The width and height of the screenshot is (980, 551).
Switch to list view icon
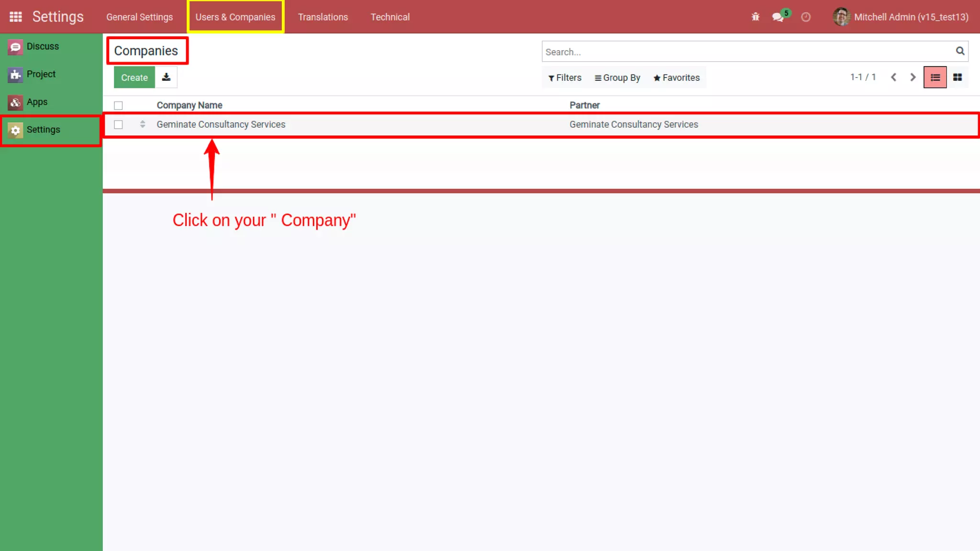[935, 77]
